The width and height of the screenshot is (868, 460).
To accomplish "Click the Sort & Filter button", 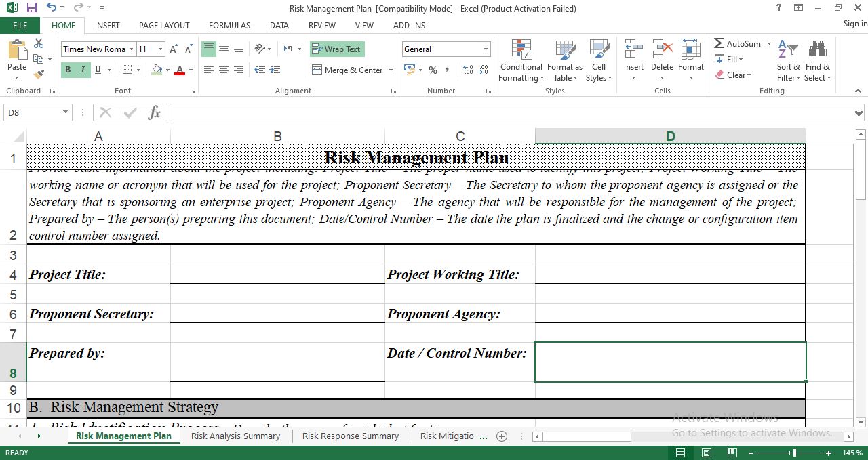I will 787,61.
